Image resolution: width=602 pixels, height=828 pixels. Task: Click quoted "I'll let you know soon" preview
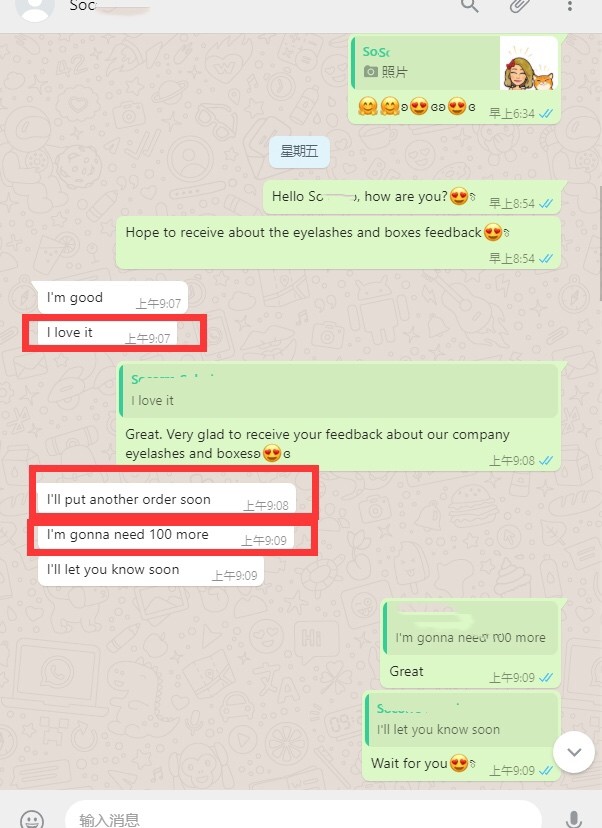tap(462, 720)
